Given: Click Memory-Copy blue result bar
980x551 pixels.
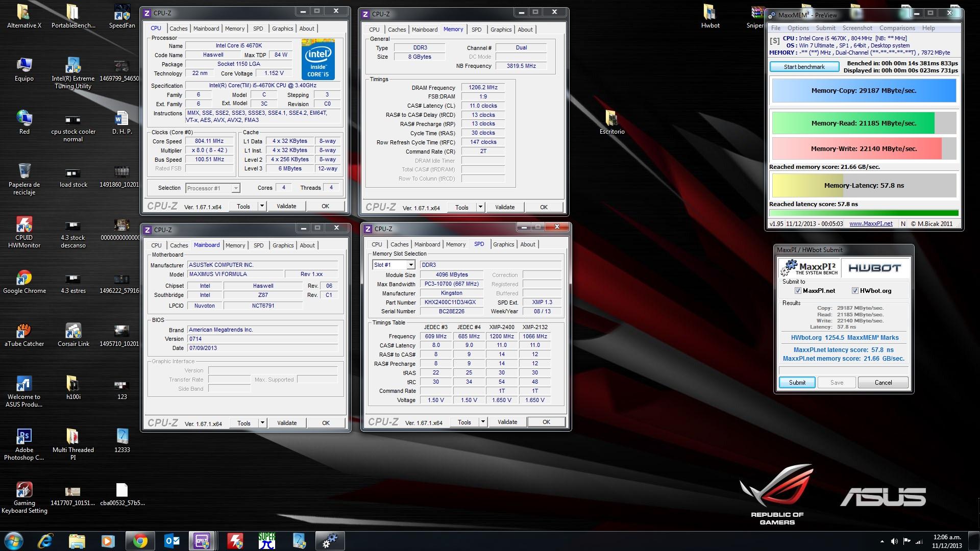Looking at the screenshot, I should 864,91.
